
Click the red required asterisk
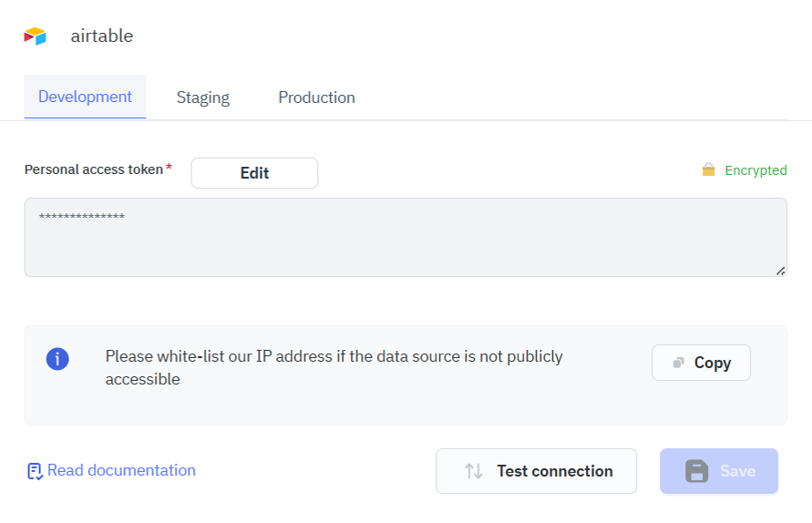click(x=169, y=169)
